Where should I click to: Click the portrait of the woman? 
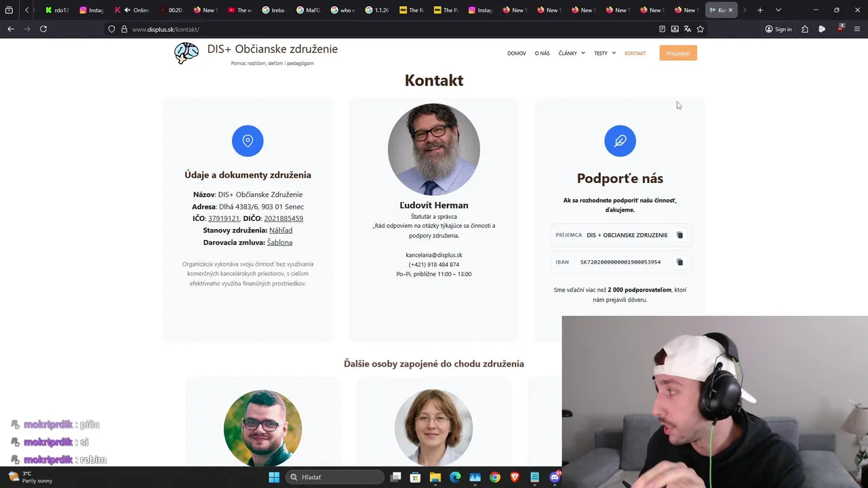pyautogui.click(x=434, y=428)
